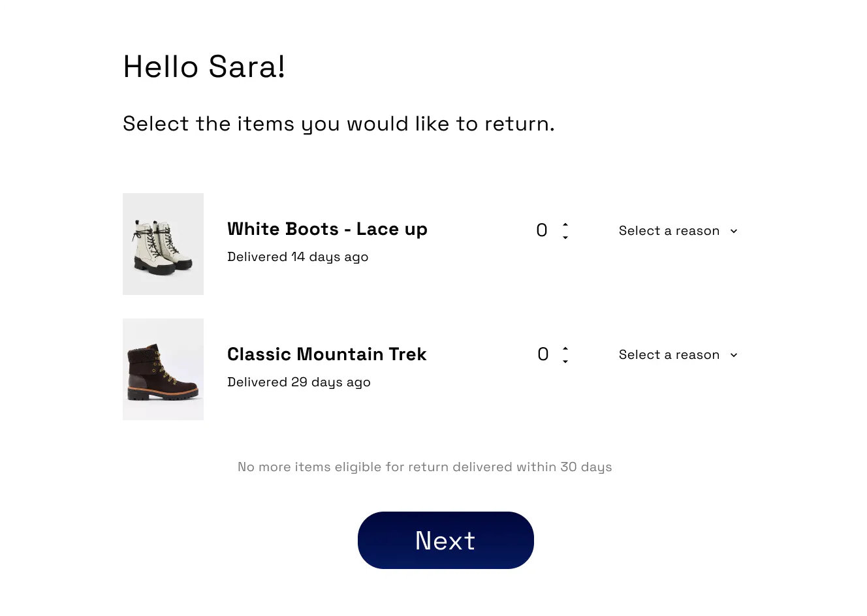This screenshot has height=616, width=867.
Task: Click the Classic Mountain Trek quantity field
Action: tap(543, 354)
